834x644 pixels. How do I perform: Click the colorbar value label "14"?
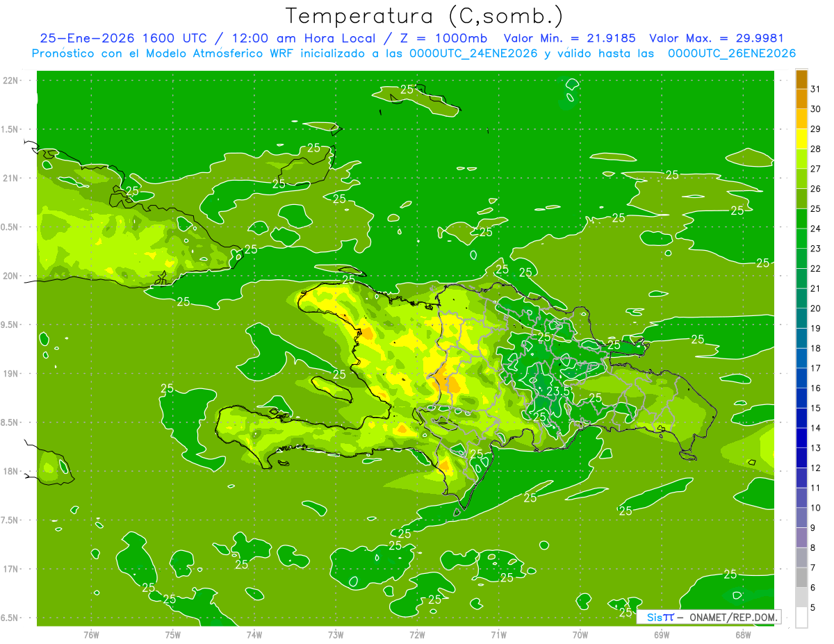tap(816, 428)
